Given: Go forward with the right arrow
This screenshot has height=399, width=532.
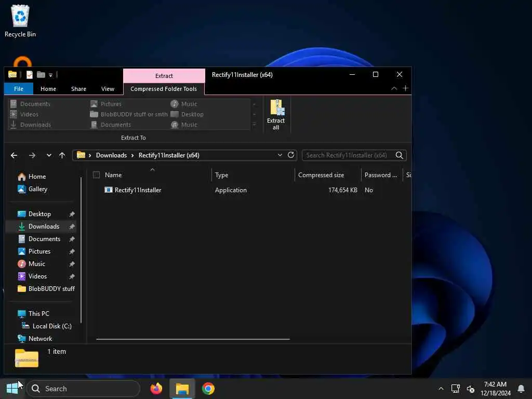Looking at the screenshot, I should point(32,155).
